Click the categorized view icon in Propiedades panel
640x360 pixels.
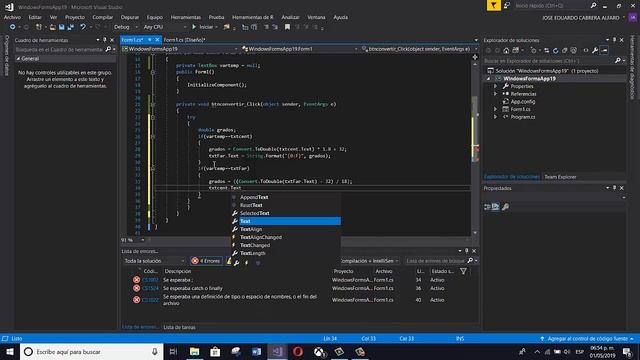[x=487, y=207]
